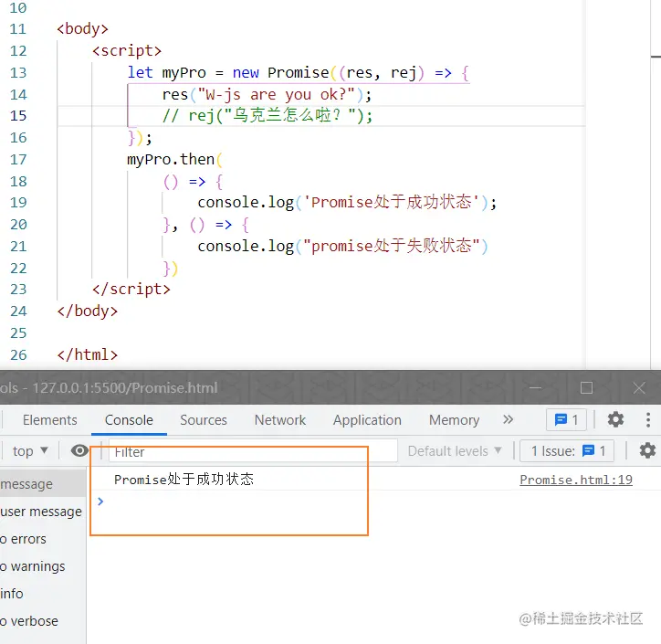Click the console log message Promise处于成功状态
This screenshot has width=661, height=644.
(x=184, y=480)
